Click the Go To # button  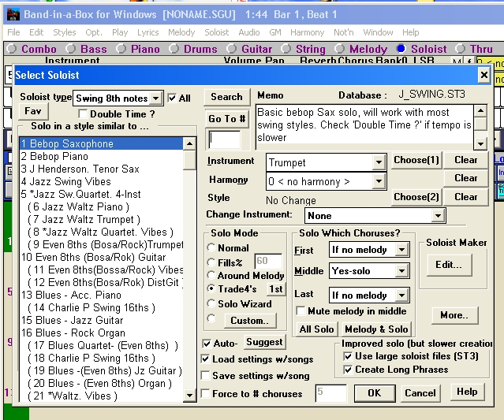coord(227,119)
